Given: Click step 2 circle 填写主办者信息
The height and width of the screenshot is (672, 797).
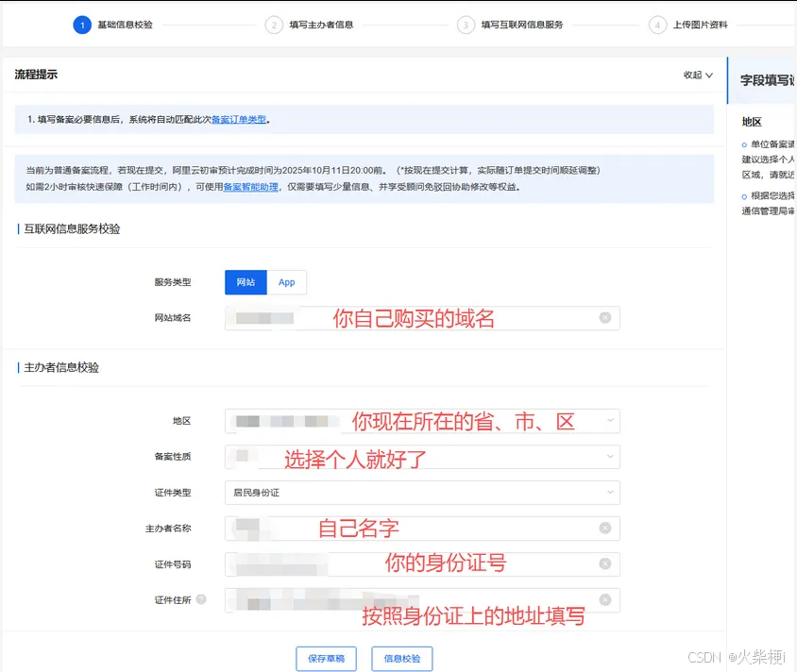Looking at the screenshot, I should (x=274, y=25).
